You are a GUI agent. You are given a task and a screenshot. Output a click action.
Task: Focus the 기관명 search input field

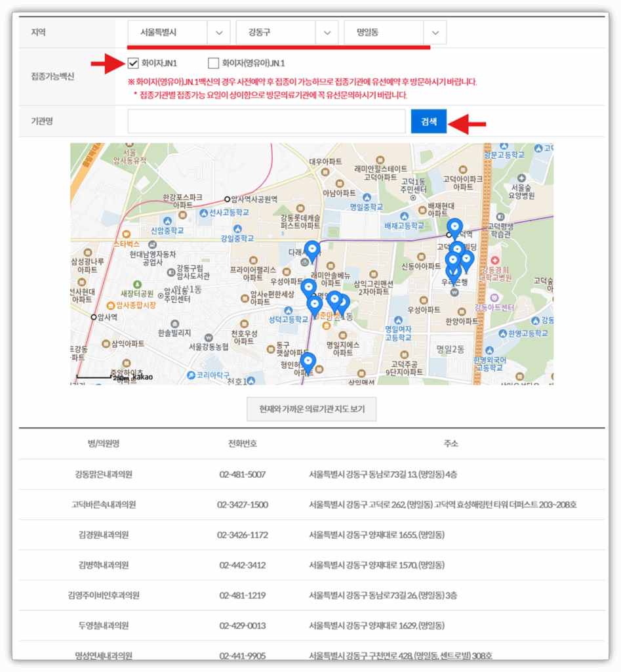pyautogui.click(x=266, y=121)
